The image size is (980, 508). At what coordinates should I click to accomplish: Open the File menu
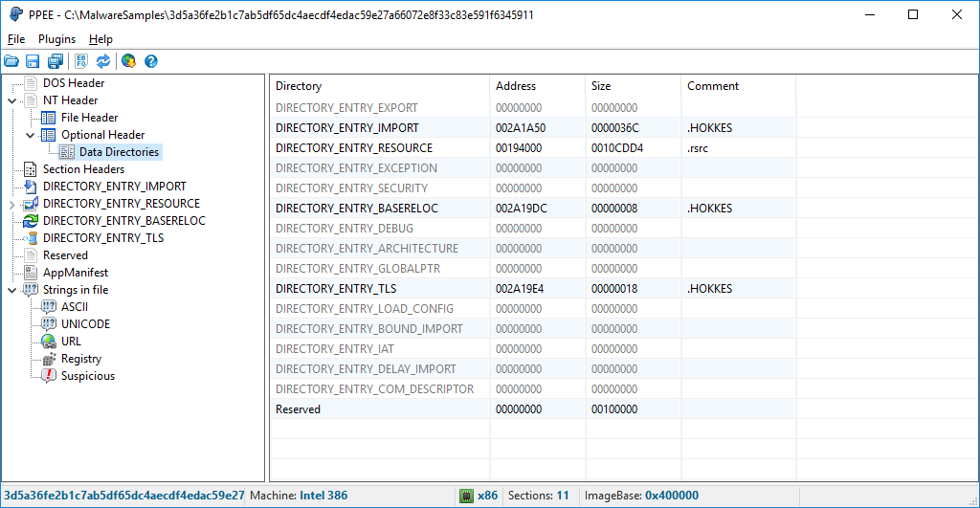[16, 39]
